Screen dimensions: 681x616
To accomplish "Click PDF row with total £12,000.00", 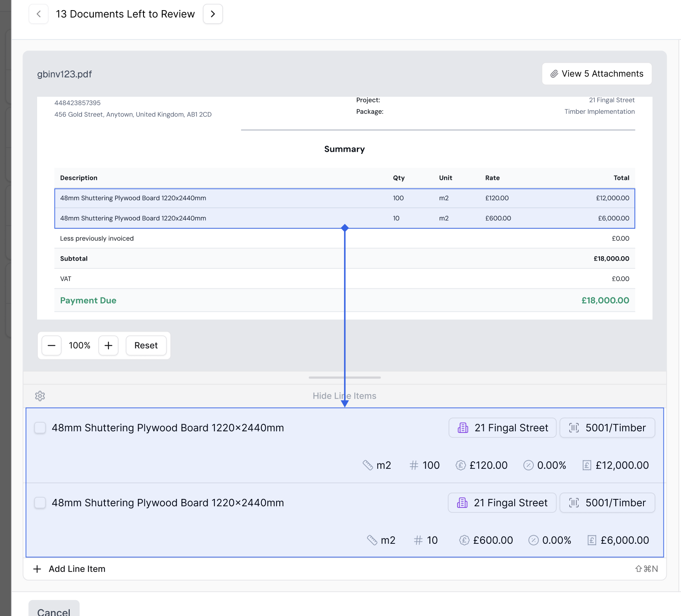I will (345, 198).
